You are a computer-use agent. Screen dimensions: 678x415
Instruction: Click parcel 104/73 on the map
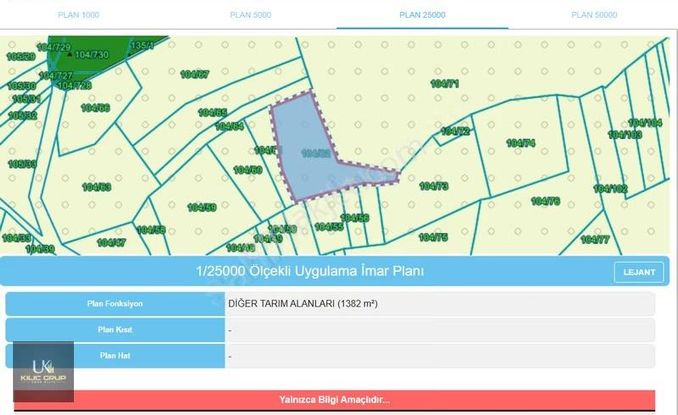[433, 186]
